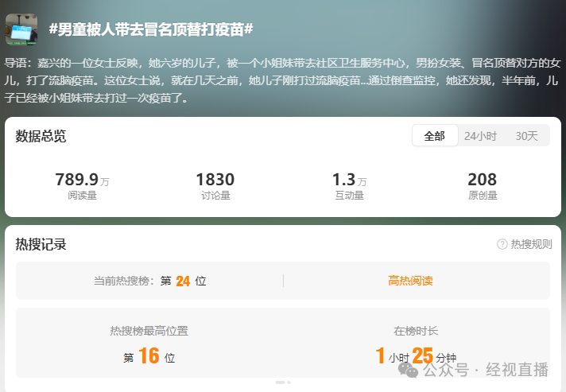
Task: Click the question mark icon beside 热搜规则
Action: pos(502,244)
